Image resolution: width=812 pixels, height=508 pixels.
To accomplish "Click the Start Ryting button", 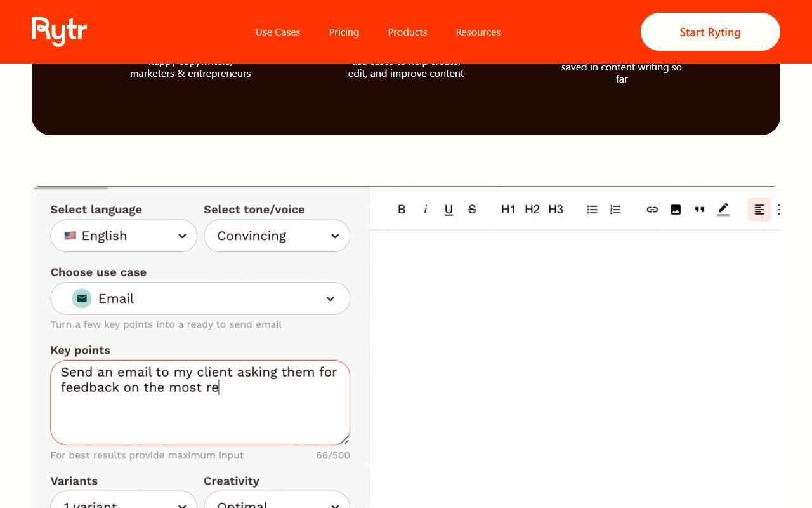I will coord(710,32).
